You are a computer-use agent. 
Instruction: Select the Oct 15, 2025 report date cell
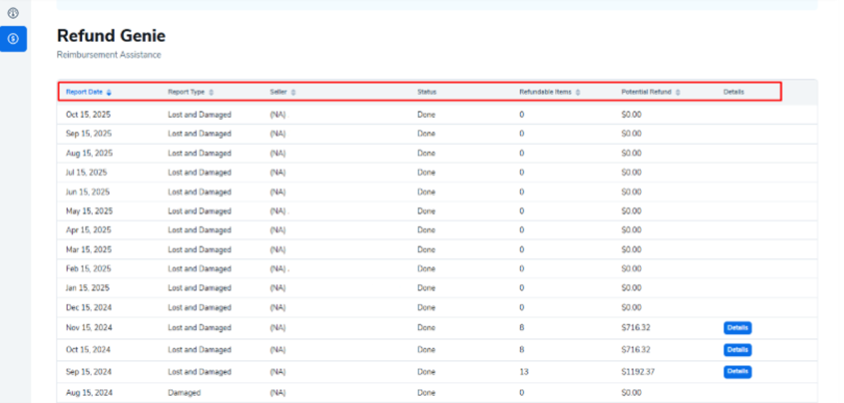[x=88, y=115]
